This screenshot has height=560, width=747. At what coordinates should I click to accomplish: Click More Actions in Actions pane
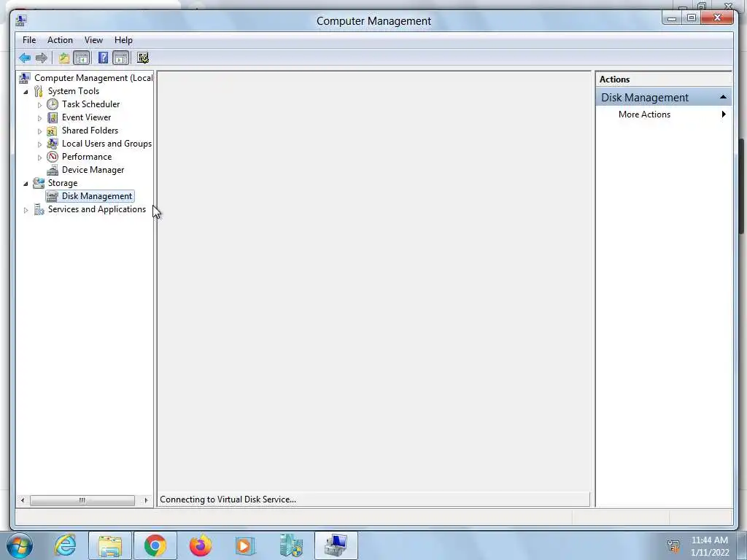point(644,114)
